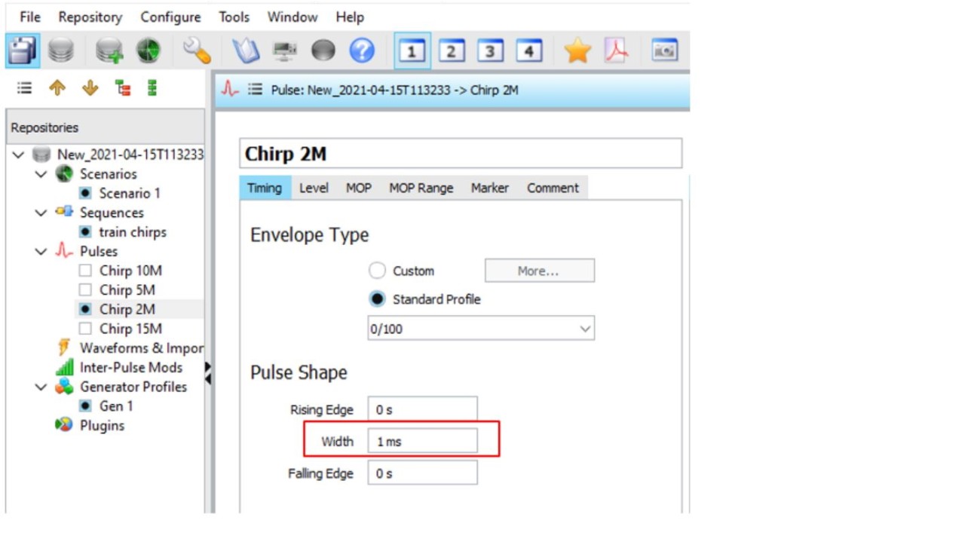The image size is (980, 551).
Task: Open the PDF document icon in toolbar
Action: coord(617,51)
